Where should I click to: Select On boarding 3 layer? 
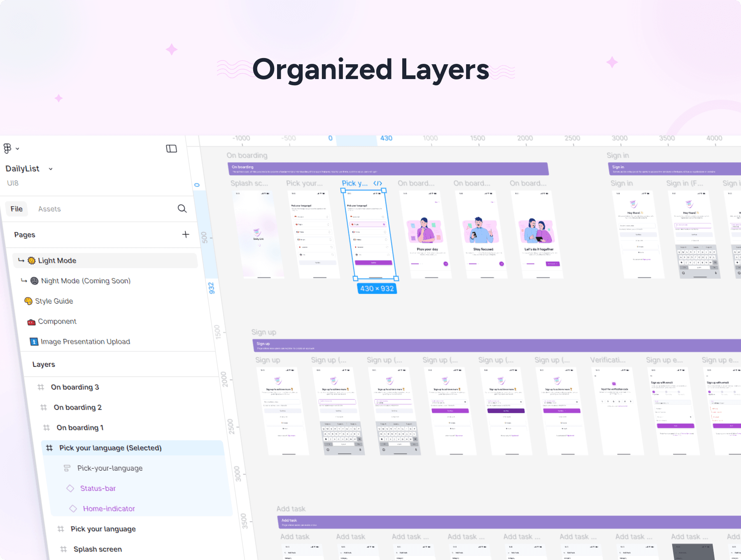pos(75,387)
